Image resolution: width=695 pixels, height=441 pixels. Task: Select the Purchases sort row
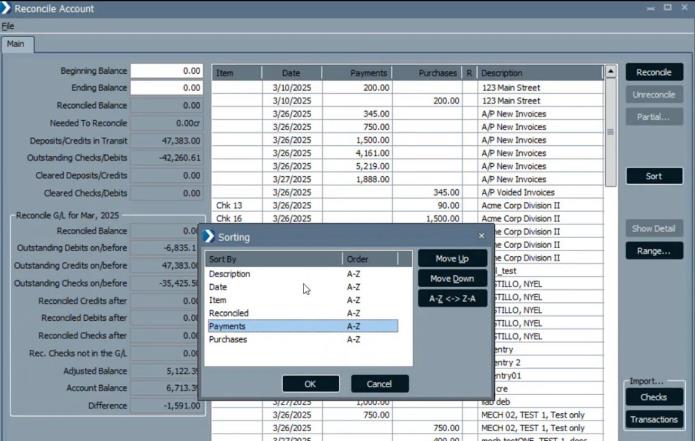coord(228,339)
